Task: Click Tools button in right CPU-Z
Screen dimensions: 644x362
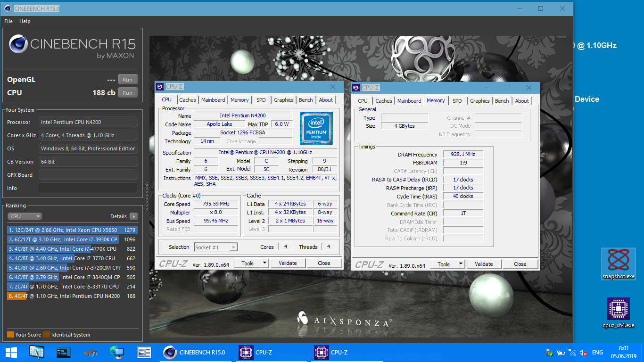Action: [x=444, y=264]
